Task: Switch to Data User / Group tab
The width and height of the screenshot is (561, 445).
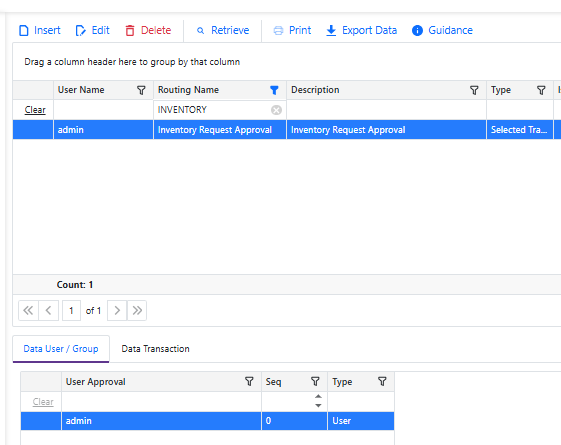Action: [61, 349]
